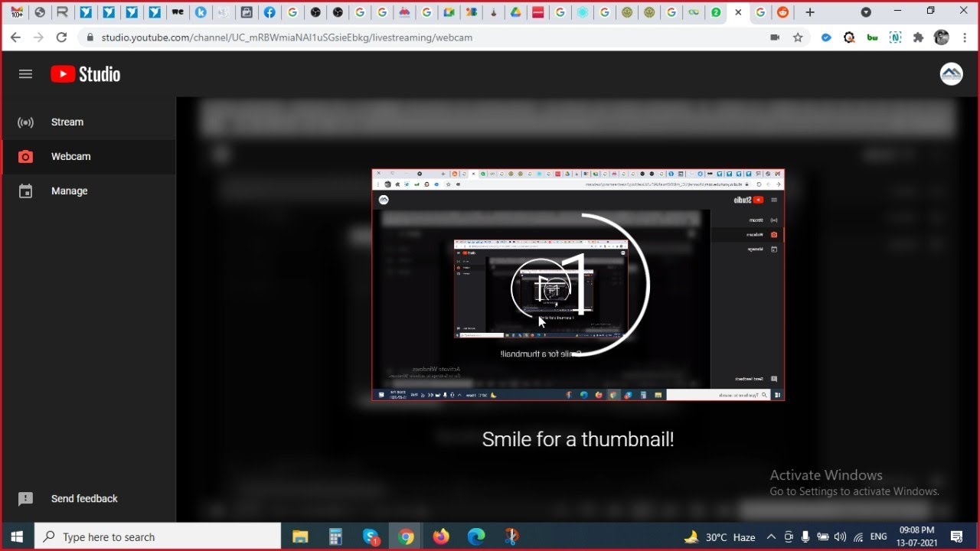Click the taskbar search box

coord(158,536)
